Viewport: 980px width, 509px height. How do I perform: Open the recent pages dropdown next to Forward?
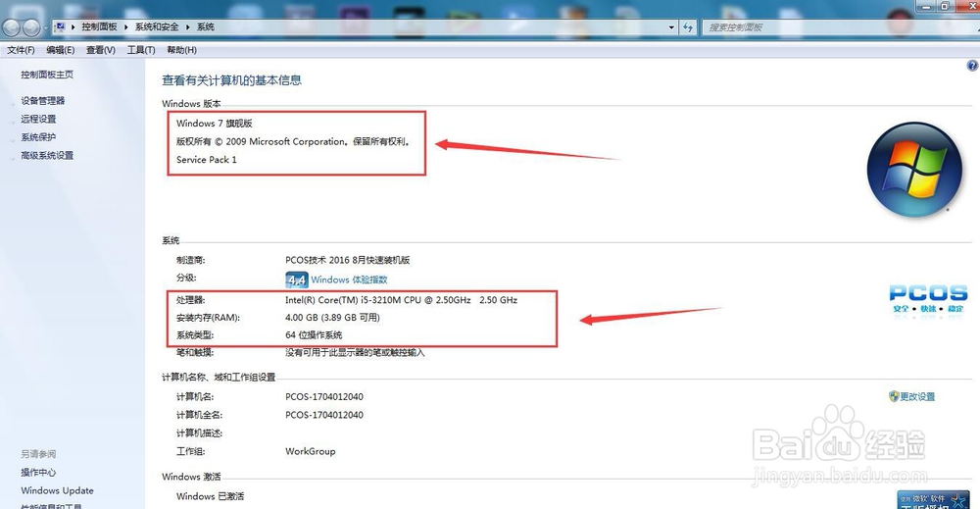46,27
